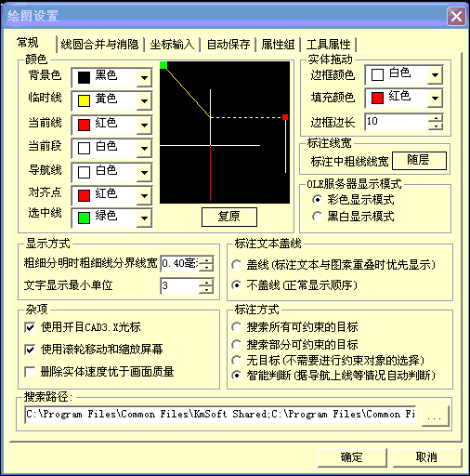The height and width of the screenshot is (476, 470).
Task: Click the 粗细线分界线宽 value field
Action: (180, 264)
